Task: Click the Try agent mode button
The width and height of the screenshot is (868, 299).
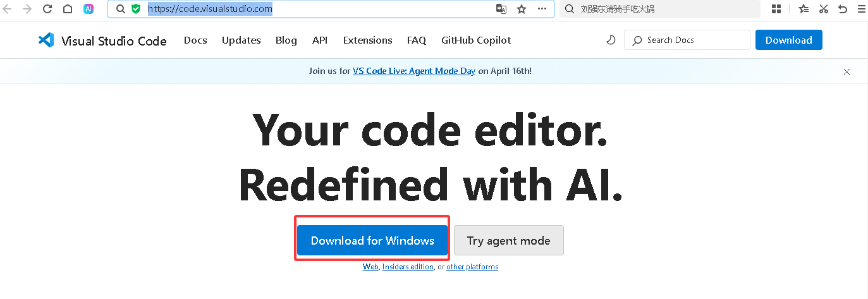Action: [509, 240]
